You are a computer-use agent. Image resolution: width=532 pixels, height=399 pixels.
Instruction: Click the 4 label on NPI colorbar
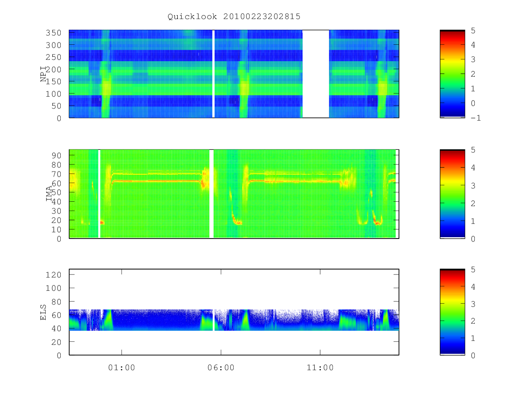(473, 45)
